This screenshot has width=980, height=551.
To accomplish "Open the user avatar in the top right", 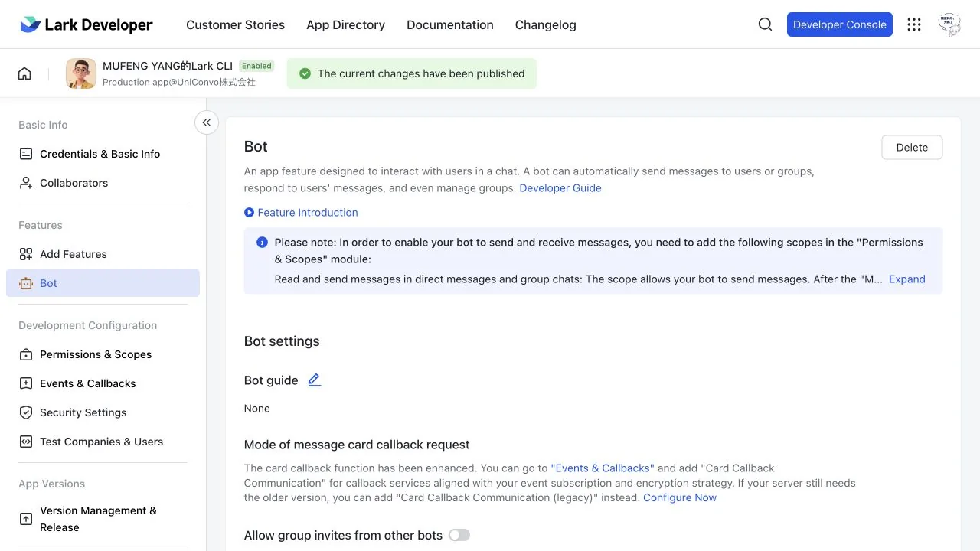I will coord(949,24).
